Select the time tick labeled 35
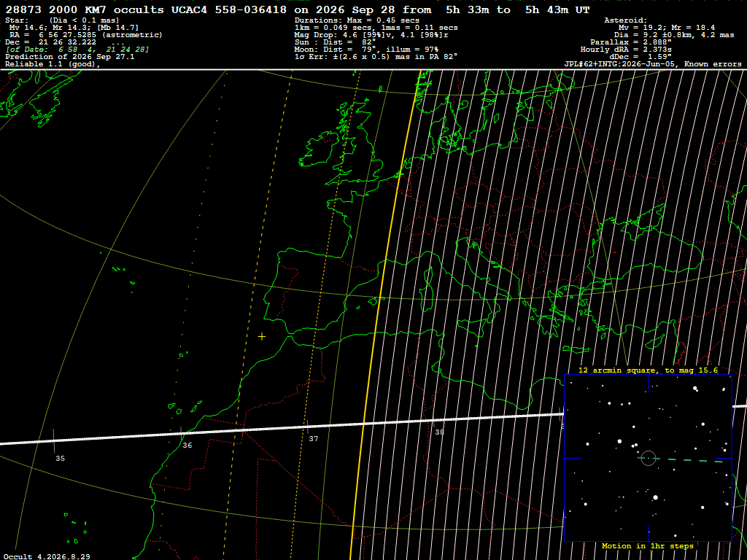 60,458
